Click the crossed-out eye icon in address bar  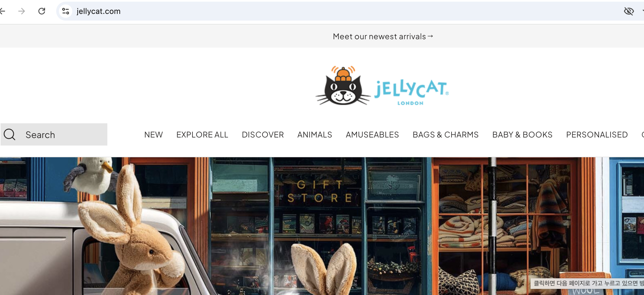click(x=629, y=11)
